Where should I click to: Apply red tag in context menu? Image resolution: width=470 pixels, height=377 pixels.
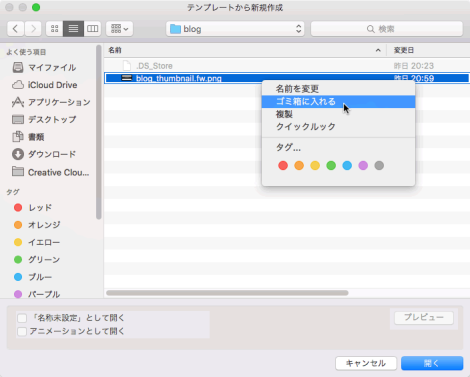(x=283, y=166)
